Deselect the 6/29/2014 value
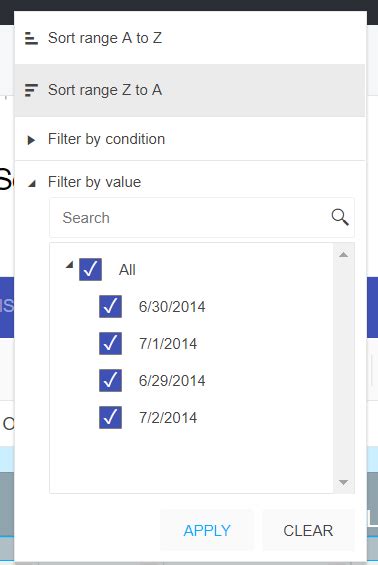This screenshot has width=378, height=565. 110,381
